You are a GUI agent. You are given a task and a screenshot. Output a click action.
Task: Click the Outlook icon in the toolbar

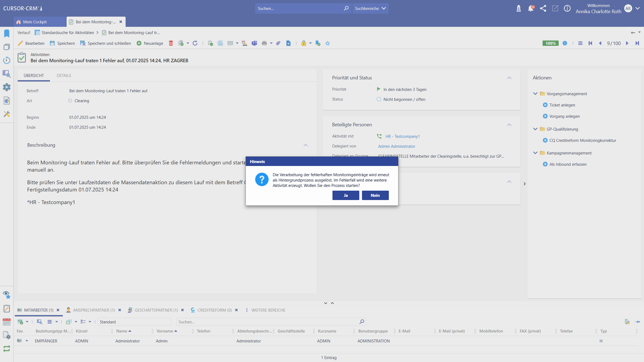coord(220,43)
